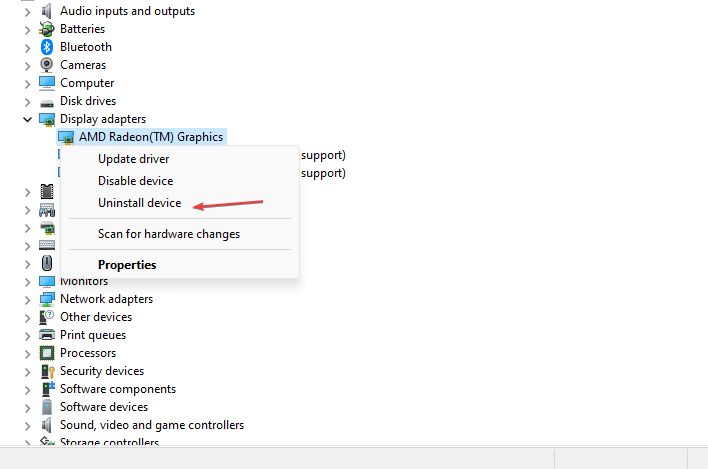This screenshot has width=708, height=469.
Task: Expand the Processors node
Action: coord(28,354)
